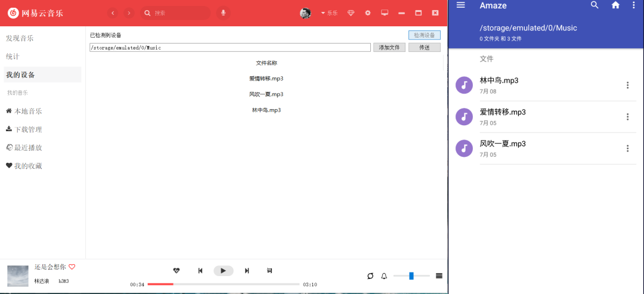Toggle the loop playback mode icon
Image resolution: width=644 pixels, height=294 pixels.
(370, 276)
